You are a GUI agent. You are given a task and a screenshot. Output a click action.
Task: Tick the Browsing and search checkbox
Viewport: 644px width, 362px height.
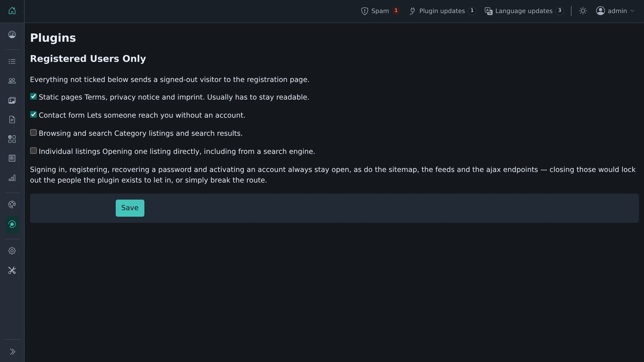pyautogui.click(x=33, y=132)
